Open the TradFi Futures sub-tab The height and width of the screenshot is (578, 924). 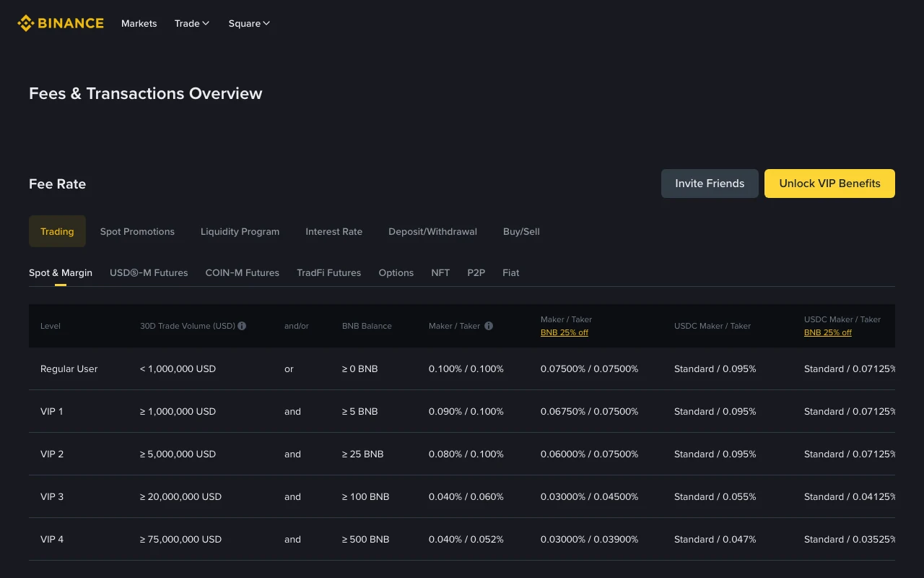[x=328, y=272]
